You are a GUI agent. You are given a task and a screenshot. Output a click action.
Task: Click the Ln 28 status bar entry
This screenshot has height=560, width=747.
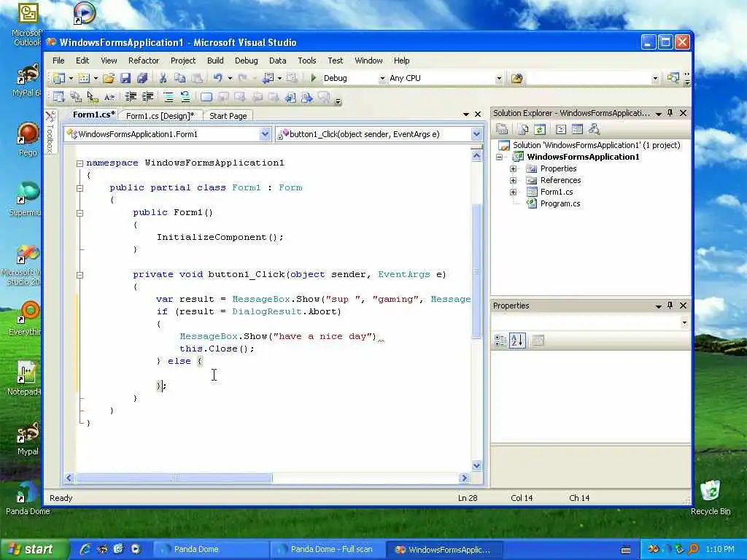(468, 498)
